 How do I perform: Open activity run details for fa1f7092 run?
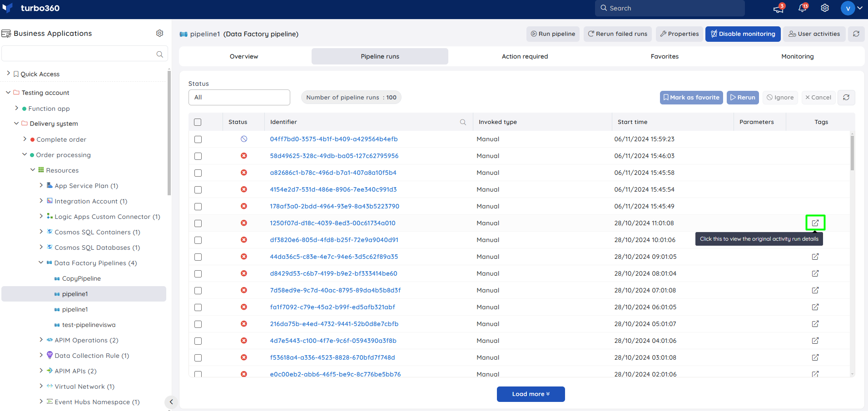point(815,307)
